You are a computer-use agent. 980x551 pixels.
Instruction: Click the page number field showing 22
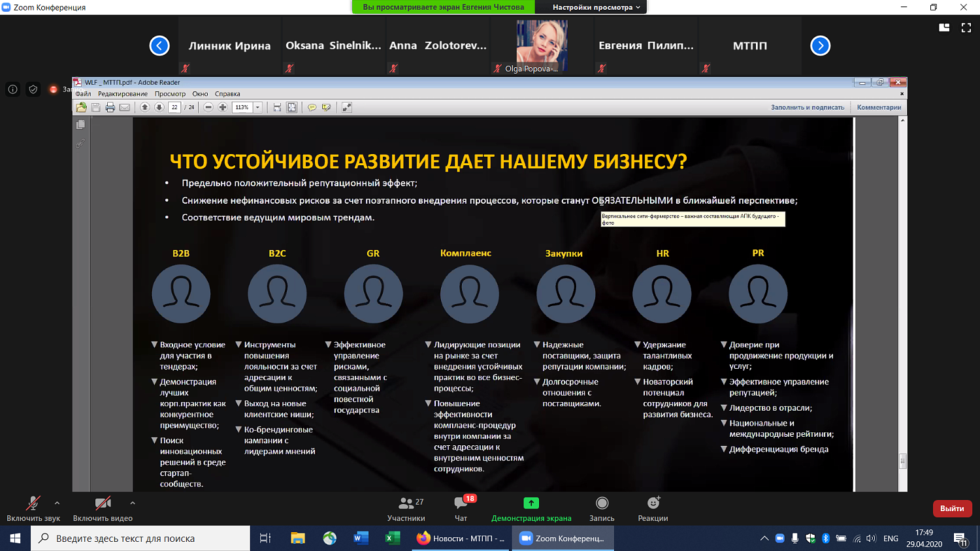174,107
